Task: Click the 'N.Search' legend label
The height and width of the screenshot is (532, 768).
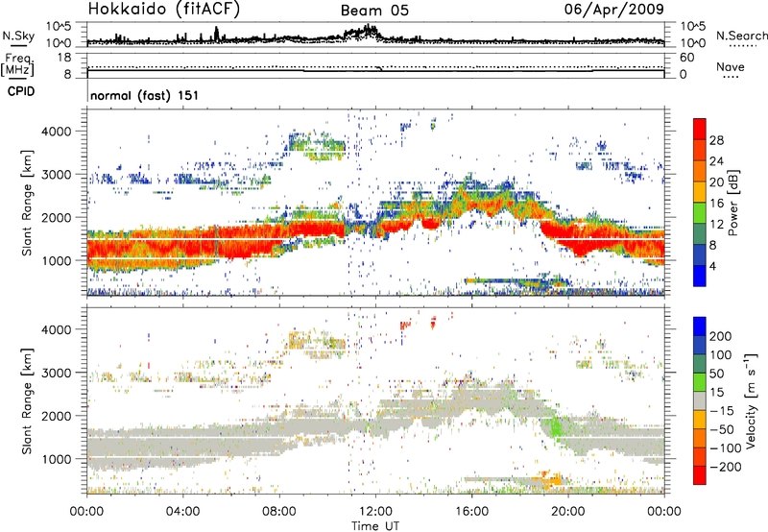Action: tap(741, 36)
